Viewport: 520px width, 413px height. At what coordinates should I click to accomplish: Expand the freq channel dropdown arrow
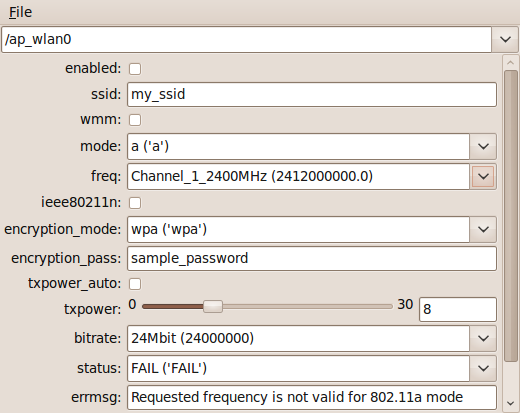point(483,176)
